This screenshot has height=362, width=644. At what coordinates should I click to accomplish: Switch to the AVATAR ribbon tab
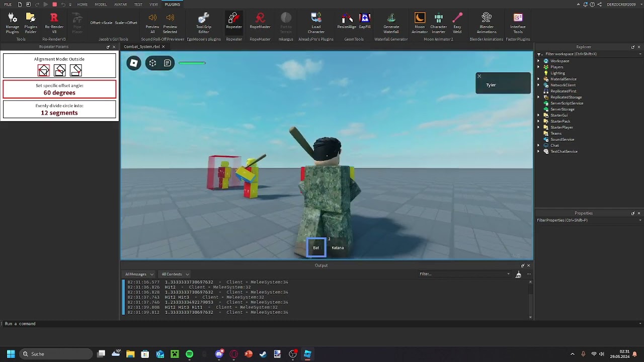click(x=120, y=5)
